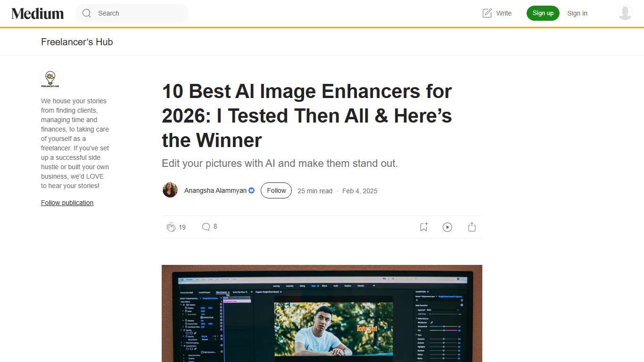The image size is (644, 362).
Task: Play audio version using the listen icon
Action: (x=447, y=227)
